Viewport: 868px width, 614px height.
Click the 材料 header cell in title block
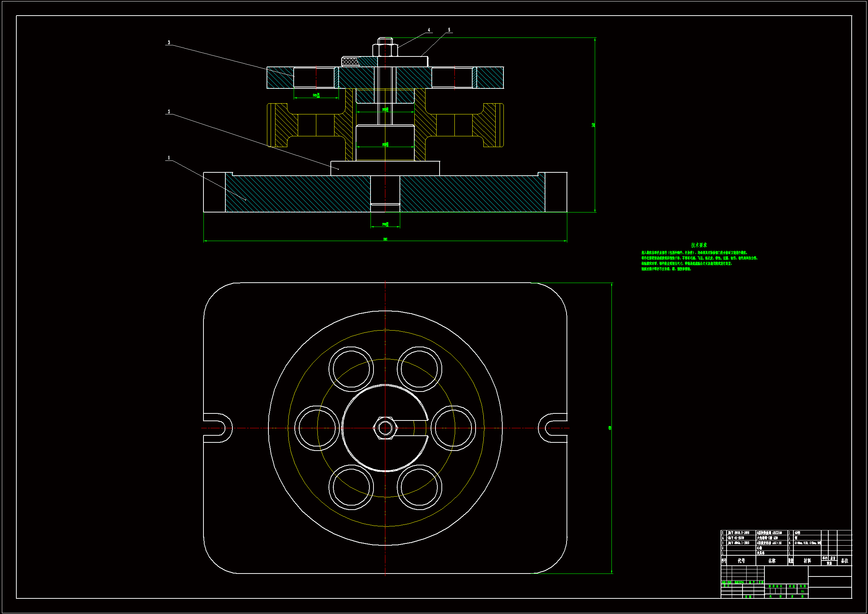click(807, 561)
